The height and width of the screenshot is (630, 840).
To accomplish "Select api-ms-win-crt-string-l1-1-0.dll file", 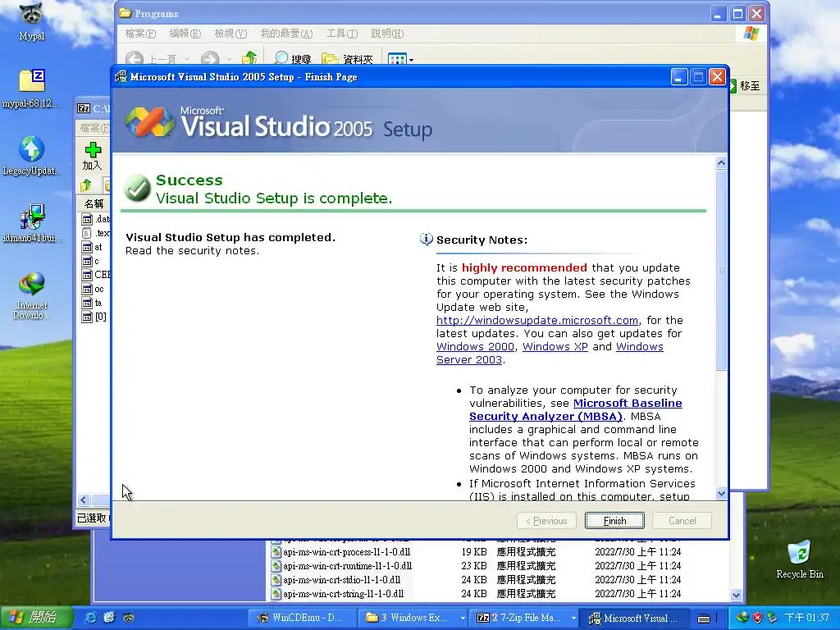I will click(x=338, y=594).
